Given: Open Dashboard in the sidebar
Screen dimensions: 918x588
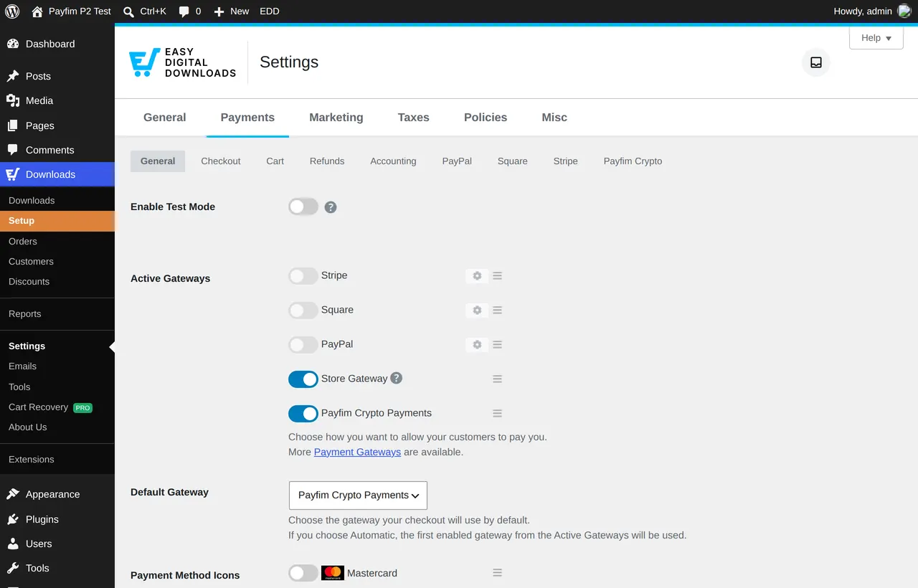Looking at the screenshot, I should coord(57,44).
